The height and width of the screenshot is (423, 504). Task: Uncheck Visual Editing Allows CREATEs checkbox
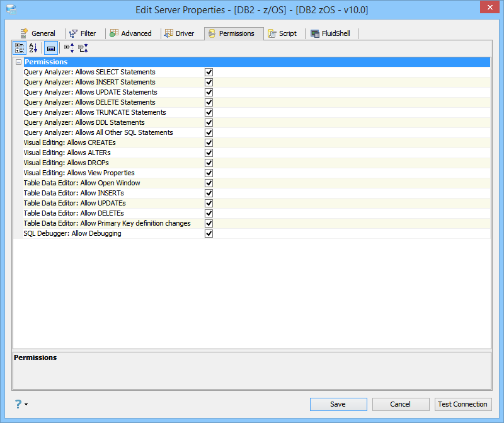tap(209, 142)
